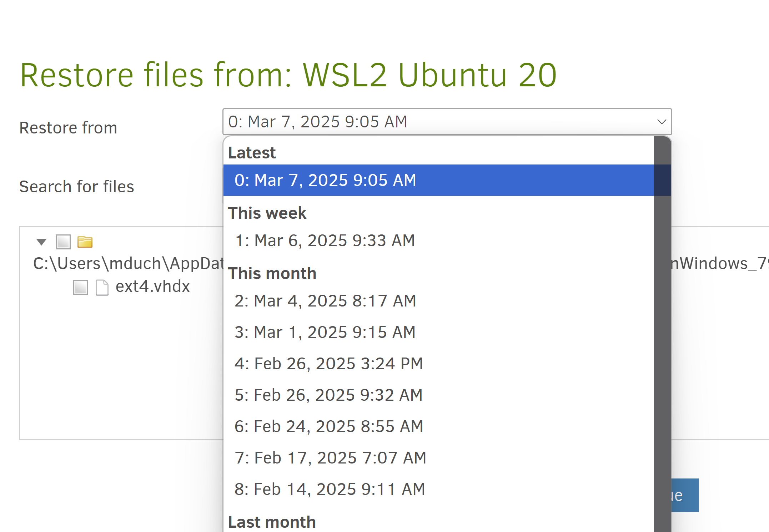Check the root folder checkbox
This screenshot has width=769, height=532.
click(63, 242)
